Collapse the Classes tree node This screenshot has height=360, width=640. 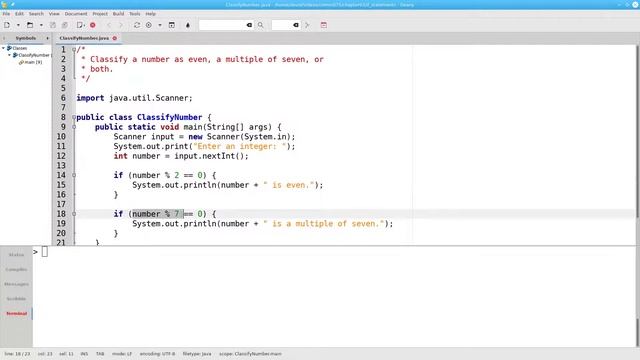pos(4,48)
